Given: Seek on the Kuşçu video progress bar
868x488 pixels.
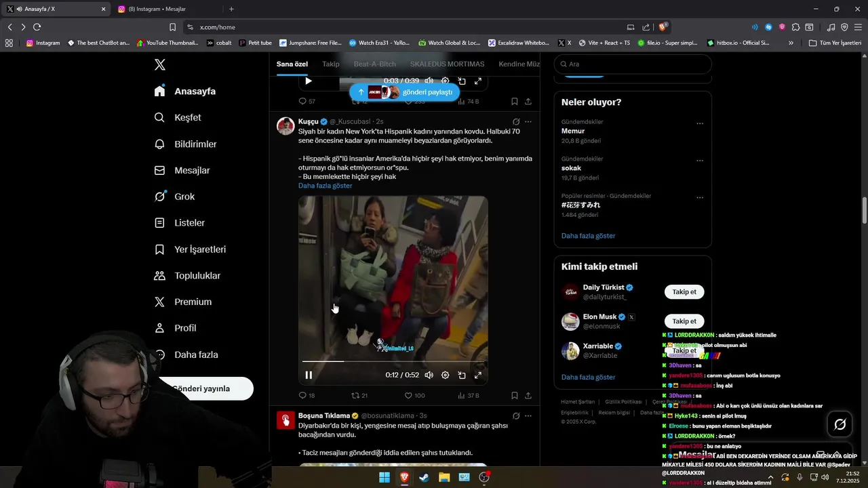Looking at the screenshot, I should [x=393, y=361].
